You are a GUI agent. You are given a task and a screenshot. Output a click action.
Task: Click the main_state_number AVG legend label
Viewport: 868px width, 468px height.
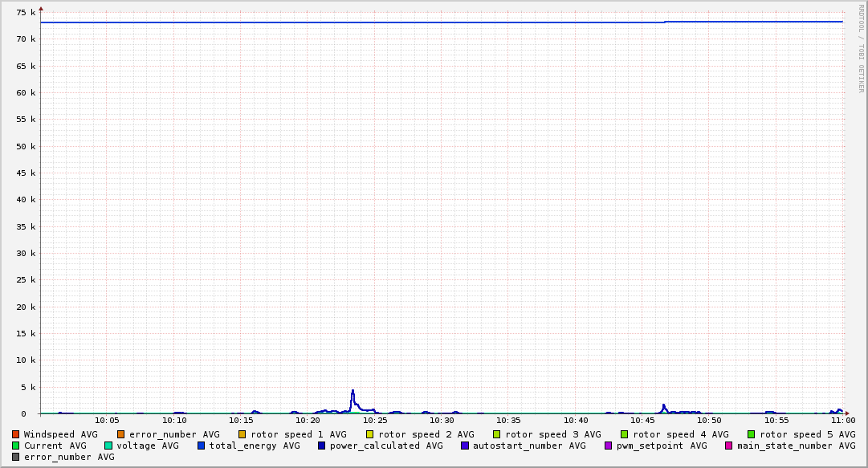coord(796,446)
